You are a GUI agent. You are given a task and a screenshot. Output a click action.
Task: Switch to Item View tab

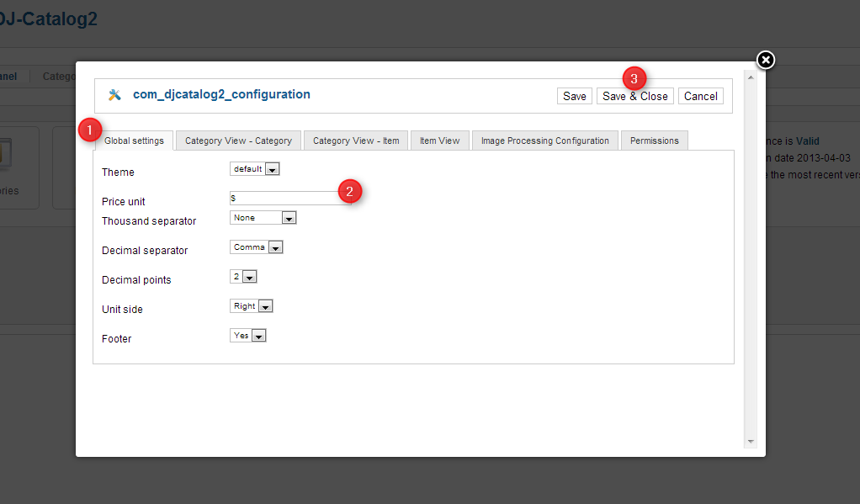[439, 141]
